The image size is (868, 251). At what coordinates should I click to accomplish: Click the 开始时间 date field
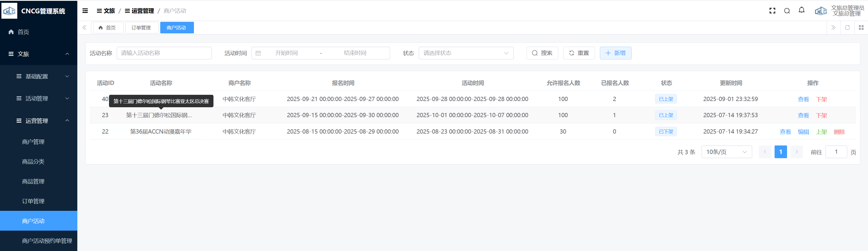pyautogui.click(x=286, y=53)
